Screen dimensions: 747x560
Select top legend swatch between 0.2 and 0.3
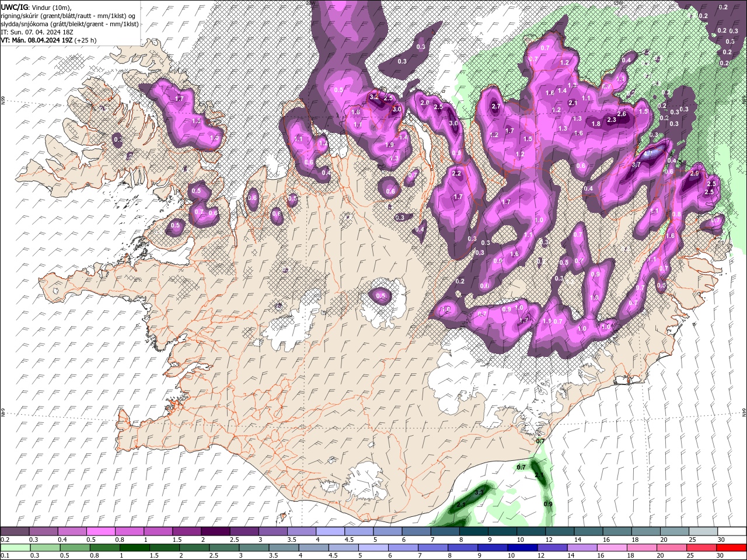click(x=15, y=531)
